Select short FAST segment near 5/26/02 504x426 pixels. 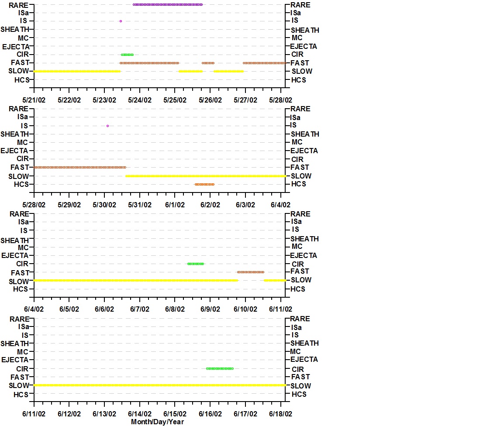[x=208, y=63]
